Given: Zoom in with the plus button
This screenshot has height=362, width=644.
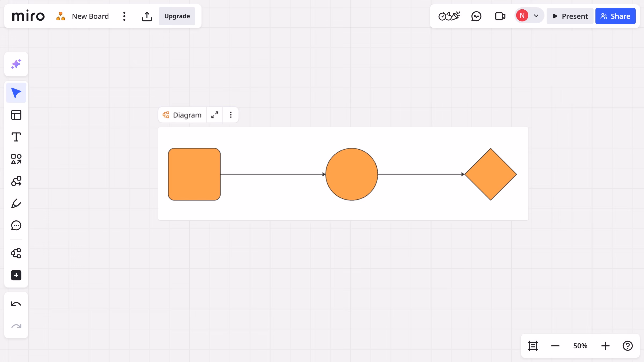Looking at the screenshot, I should tap(605, 346).
